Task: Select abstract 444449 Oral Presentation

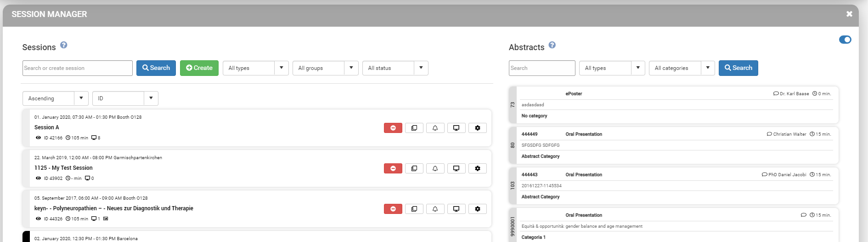Action: click(x=674, y=145)
